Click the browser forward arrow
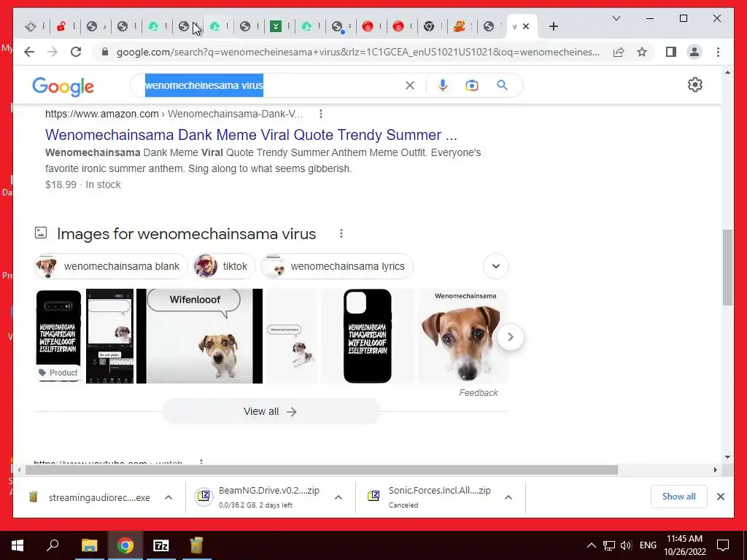 (53, 52)
